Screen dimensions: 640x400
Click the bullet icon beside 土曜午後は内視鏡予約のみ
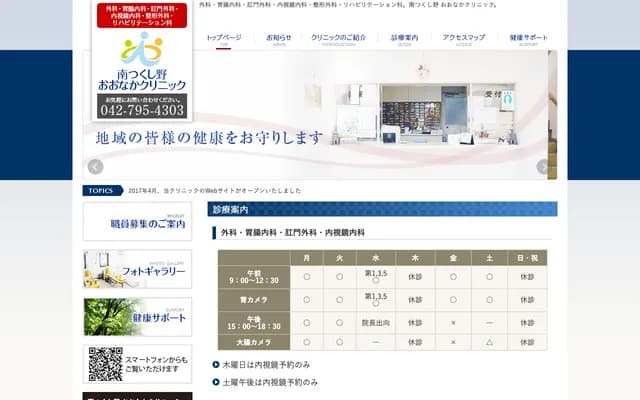(x=216, y=382)
